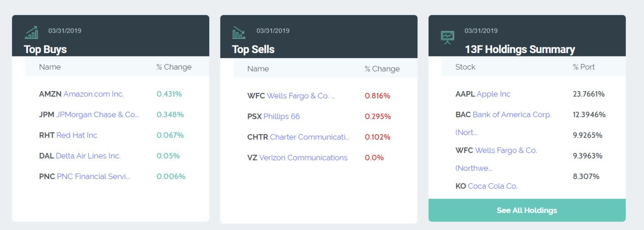The width and height of the screenshot is (644, 230).
Task: Open Wells Fargo & Co. in Holdings Summary
Action: (506, 150)
